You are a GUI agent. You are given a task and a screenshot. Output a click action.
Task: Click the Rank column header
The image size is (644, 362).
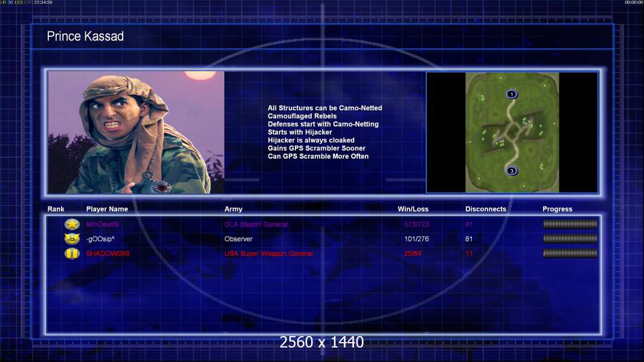[56, 209]
